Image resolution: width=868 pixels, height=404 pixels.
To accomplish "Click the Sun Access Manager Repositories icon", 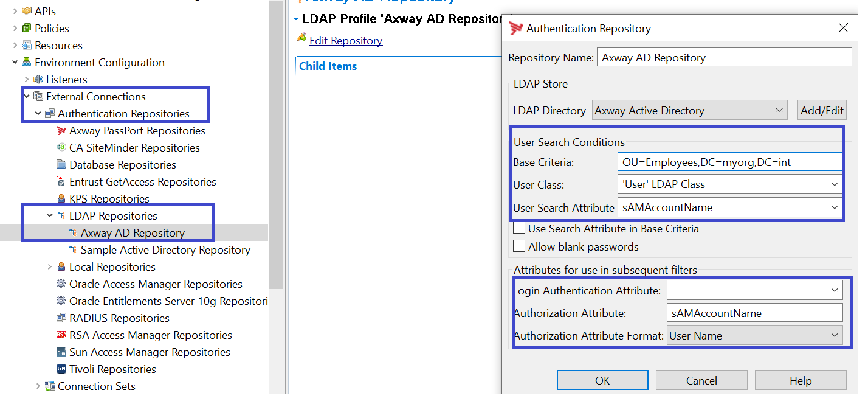I will click(x=61, y=352).
